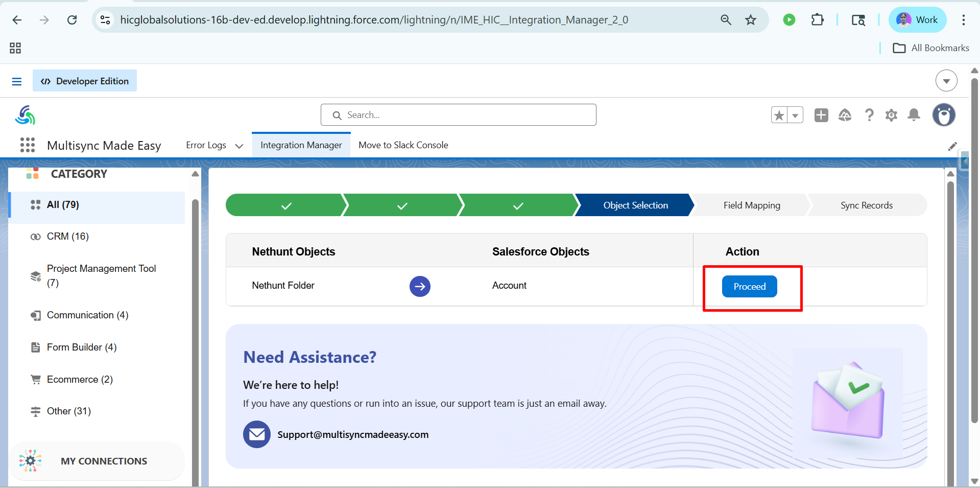Go to the third completed step

(518, 205)
